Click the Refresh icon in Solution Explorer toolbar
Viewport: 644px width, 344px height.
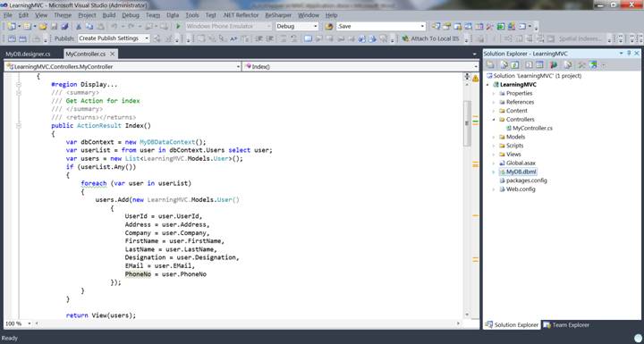[515, 65]
